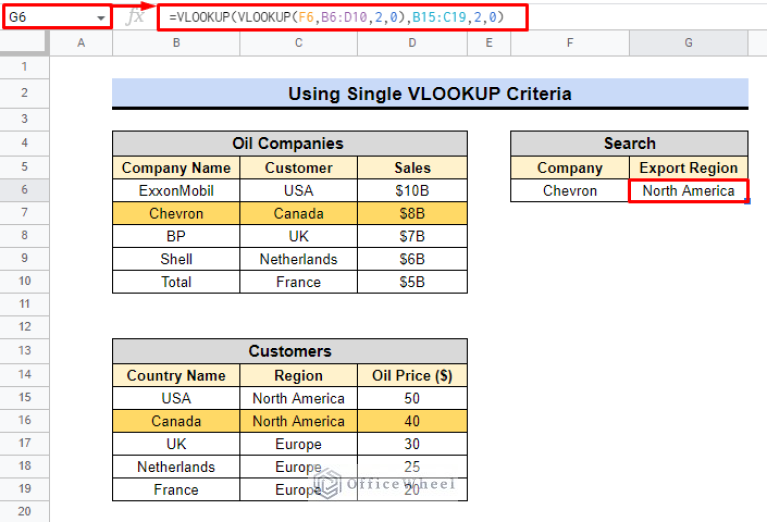Select row 16 header
Viewport: 767px width, 522px height.
pyautogui.click(x=24, y=421)
